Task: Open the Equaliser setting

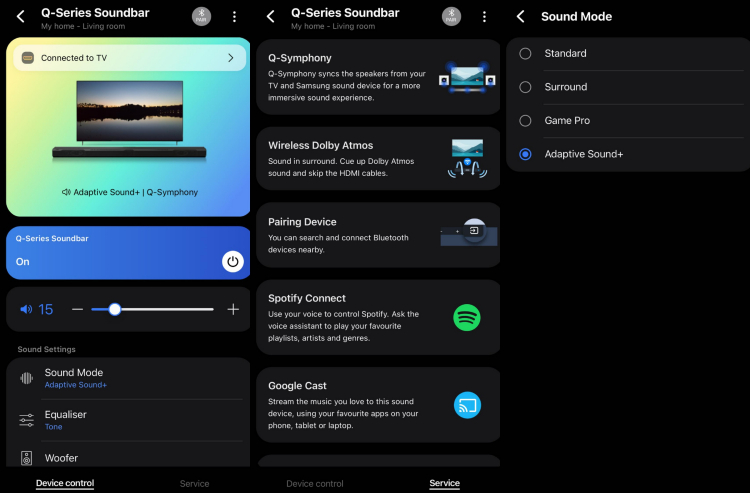Action: click(x=128, y=420)
